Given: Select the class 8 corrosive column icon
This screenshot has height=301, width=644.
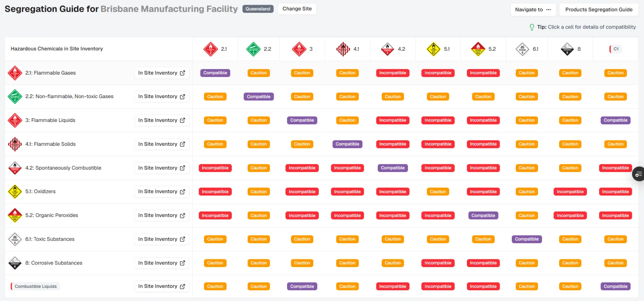Looking at the screenshot, I should [x=567, y=49].
